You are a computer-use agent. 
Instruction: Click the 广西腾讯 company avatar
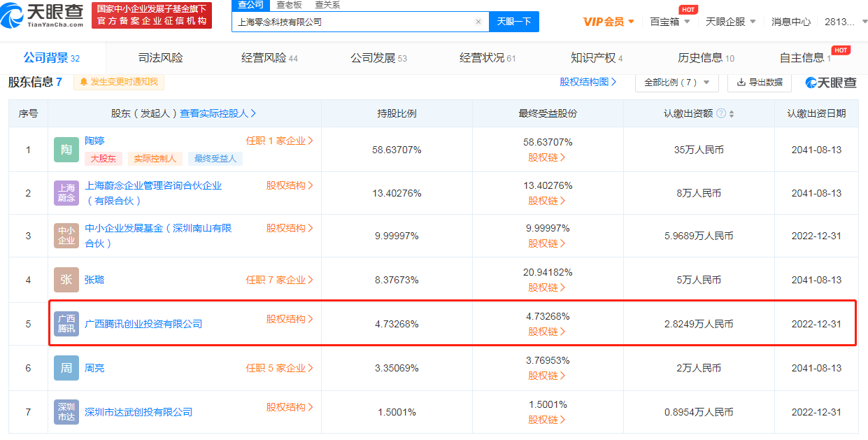pos(66,324)
